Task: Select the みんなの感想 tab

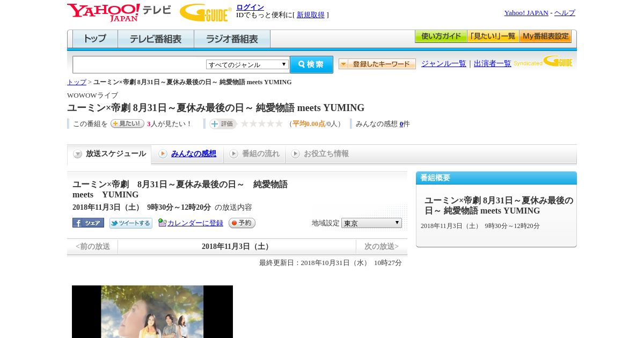Action: pyautogui.click(x=187, y=154)
